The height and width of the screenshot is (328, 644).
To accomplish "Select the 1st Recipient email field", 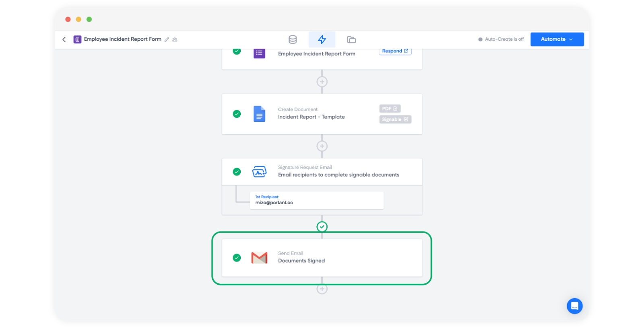I will (316, 200).
